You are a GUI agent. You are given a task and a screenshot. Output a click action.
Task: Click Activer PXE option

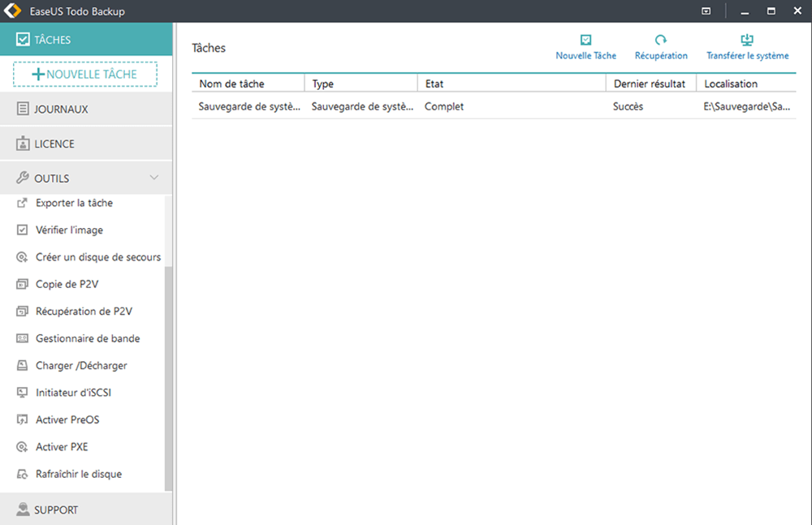click(62, 447)
